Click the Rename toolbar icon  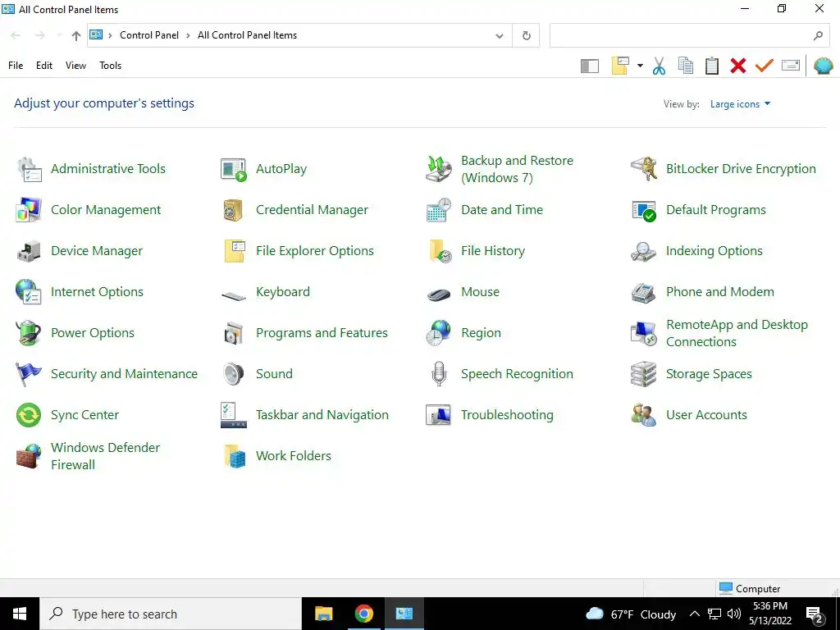tap(791, 66)
